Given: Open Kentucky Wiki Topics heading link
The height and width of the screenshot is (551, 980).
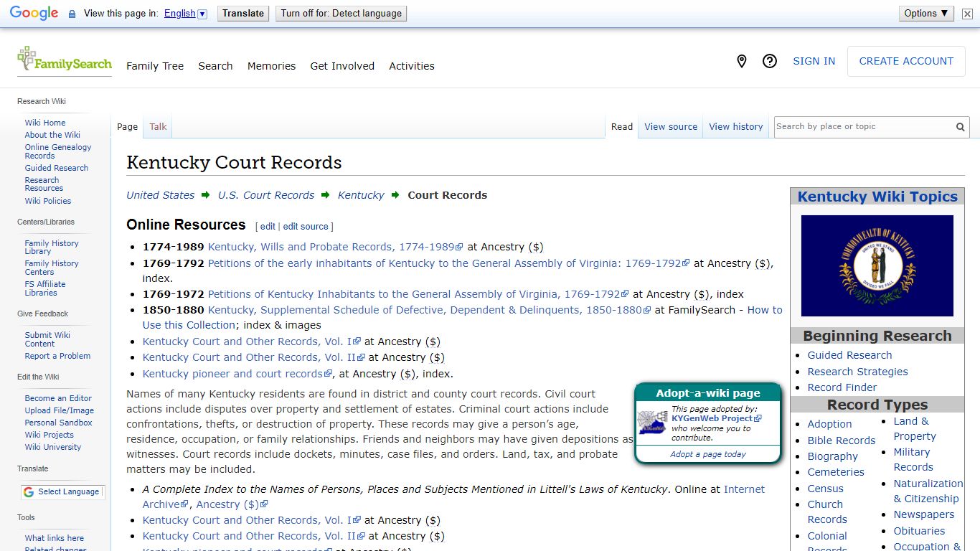Looking at the screenshot, I should pos(877,197).
